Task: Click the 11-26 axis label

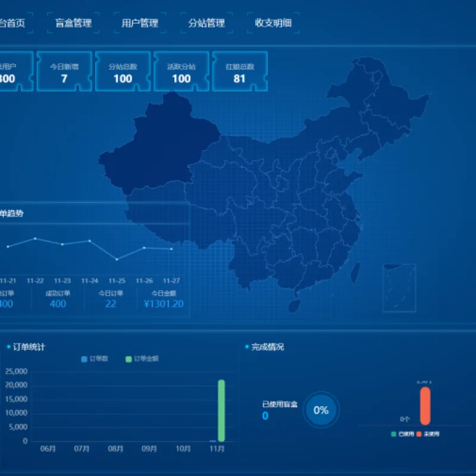Action: point(144,281)
